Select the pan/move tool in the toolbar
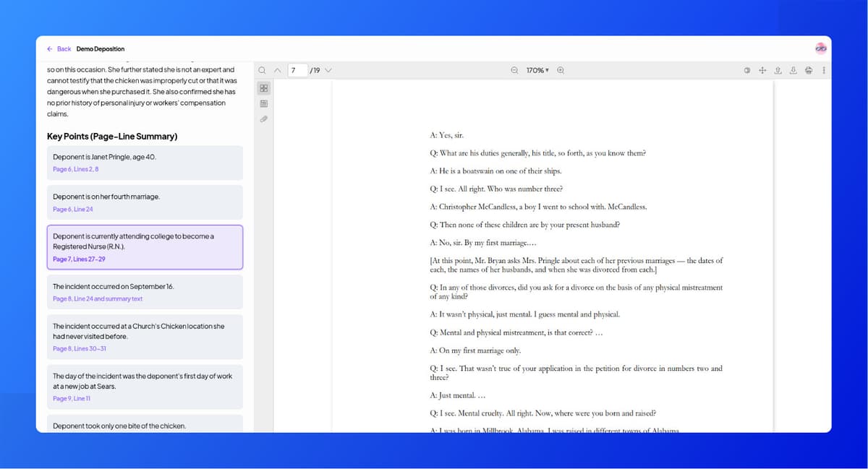 [x=762, y=70]
